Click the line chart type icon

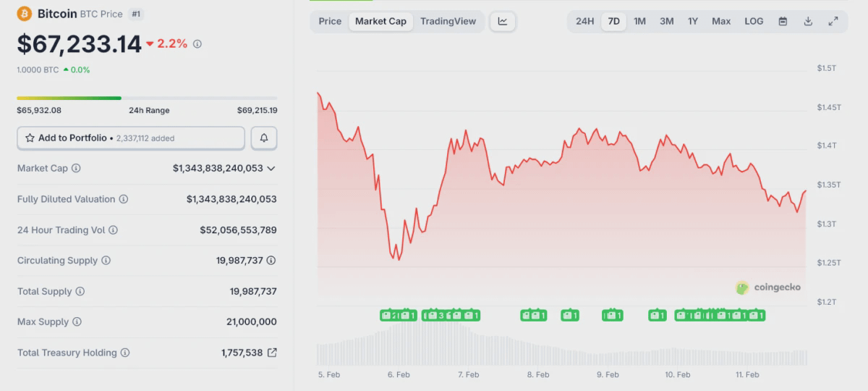503,21
